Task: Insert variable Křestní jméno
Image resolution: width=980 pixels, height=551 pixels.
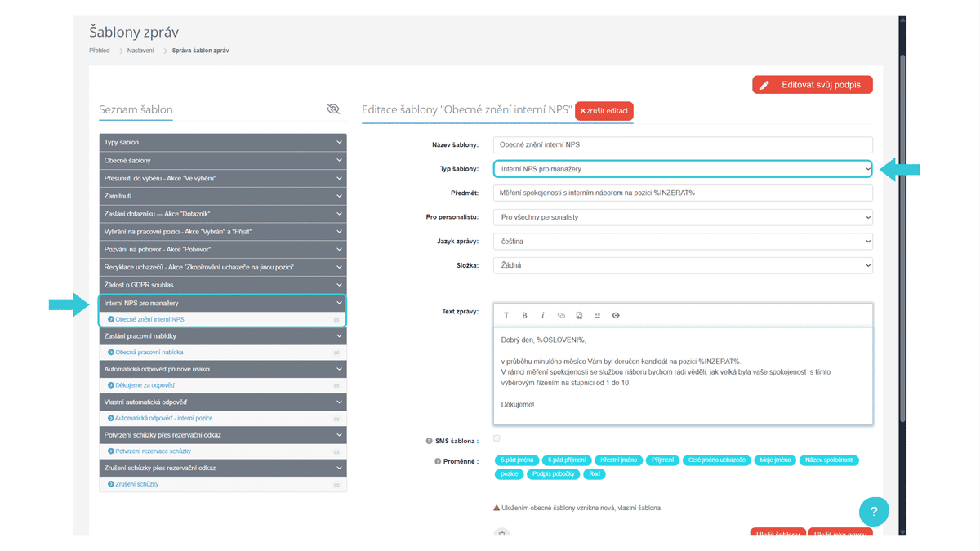Action: pyautogui.click(x=618, y=460)
